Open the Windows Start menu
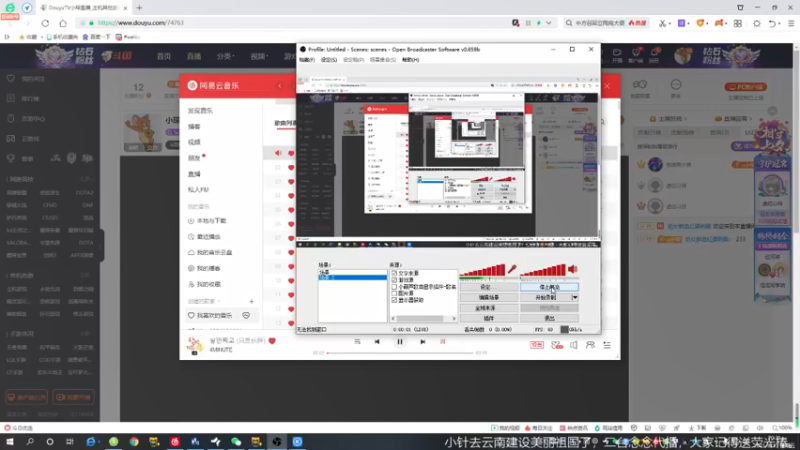The height and width of the screenshot is (450, 800). 9,442
